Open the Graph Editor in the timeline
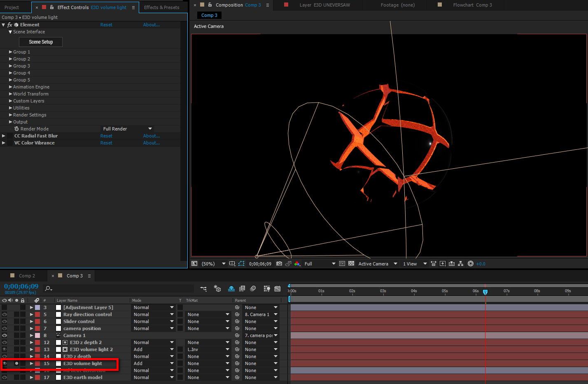Image resolution: width=588 pixels, height=384 pixels. [278, 289]
